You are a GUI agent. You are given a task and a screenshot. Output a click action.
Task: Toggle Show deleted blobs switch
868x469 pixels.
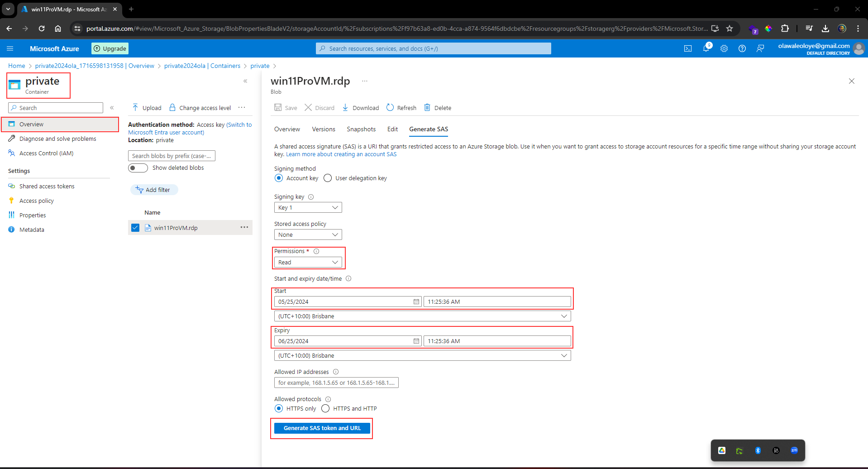click(x=138, y=168)
